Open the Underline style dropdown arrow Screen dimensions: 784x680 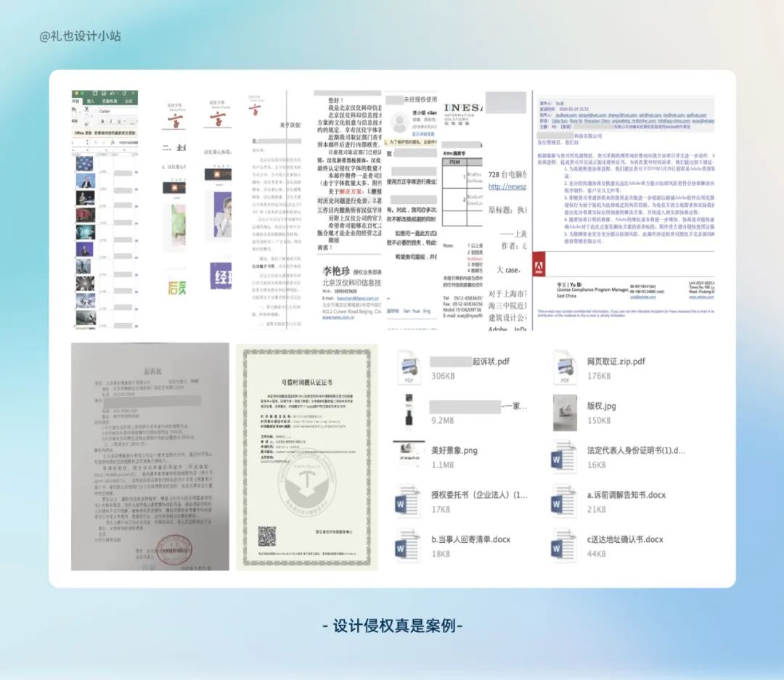click(x=125, y=121)
